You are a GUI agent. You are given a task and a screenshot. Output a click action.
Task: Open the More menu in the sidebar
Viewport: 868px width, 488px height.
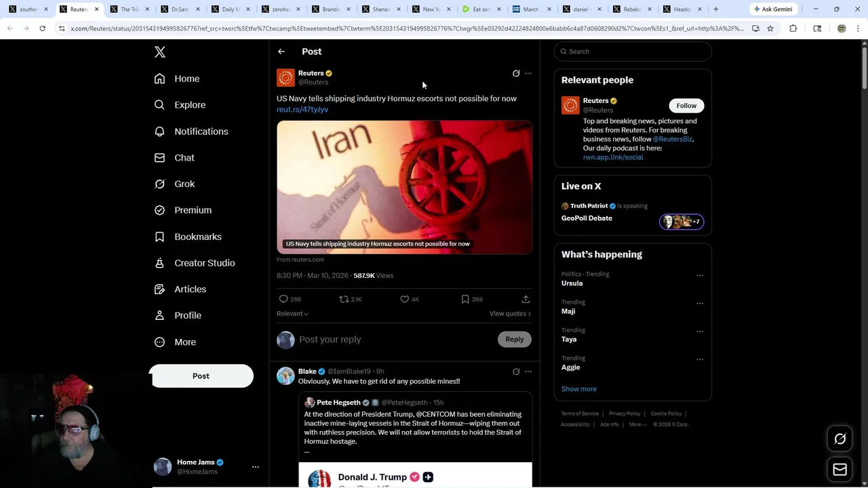pyautogui.click(x=175, y=342)
